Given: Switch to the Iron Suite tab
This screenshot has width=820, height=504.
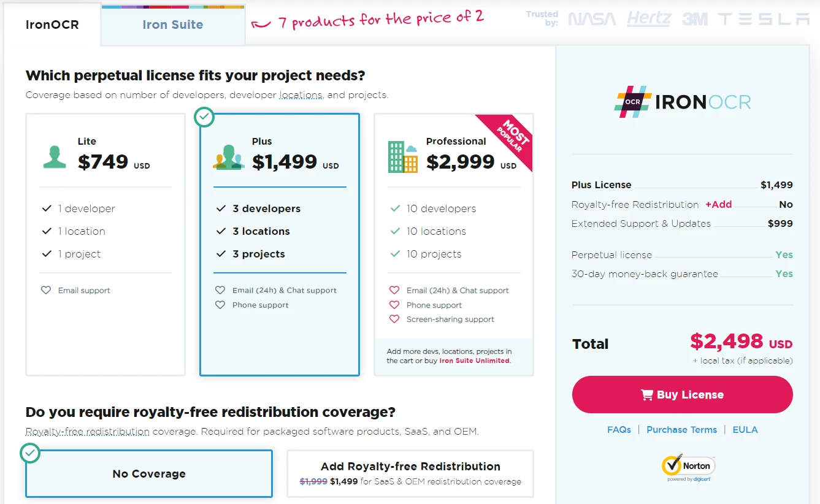Looking at the screenshot, I should 173,25.
